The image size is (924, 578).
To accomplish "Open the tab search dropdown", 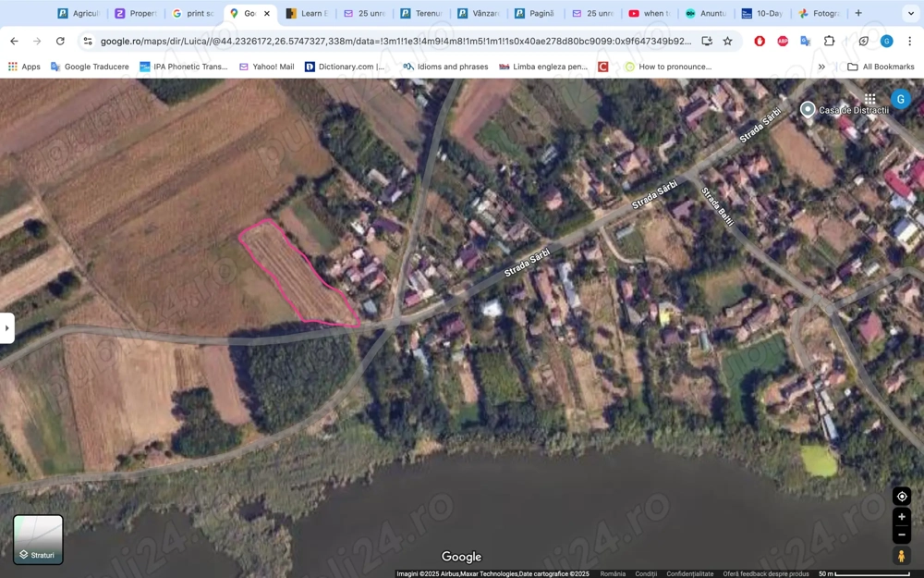I will point(909,14).
